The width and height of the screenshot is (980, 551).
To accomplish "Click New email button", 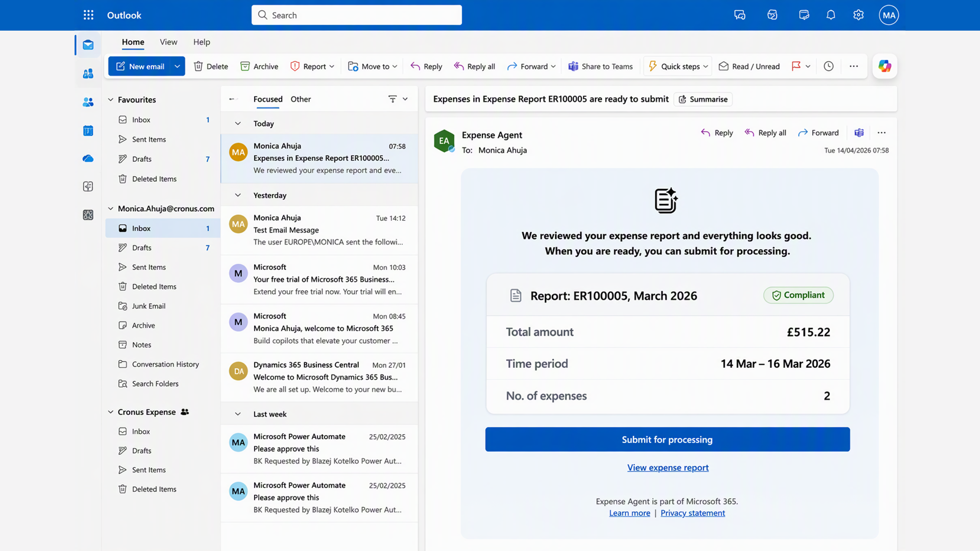I will [x=140, y=66].
